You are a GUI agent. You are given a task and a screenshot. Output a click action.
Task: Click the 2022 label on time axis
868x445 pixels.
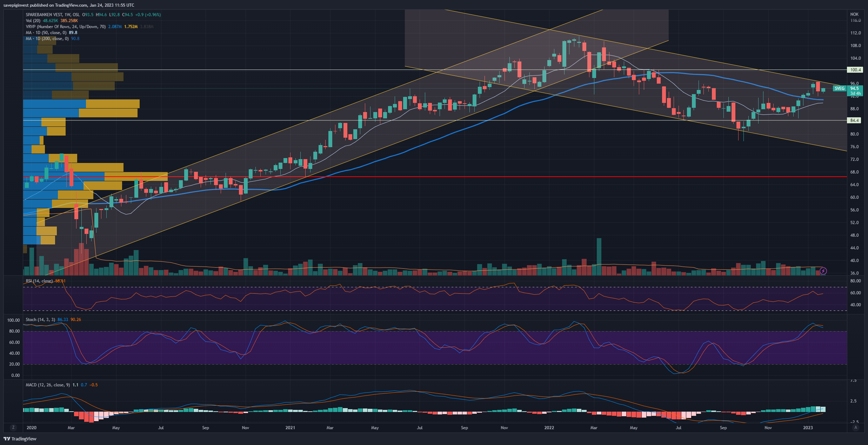coord(549,428)
